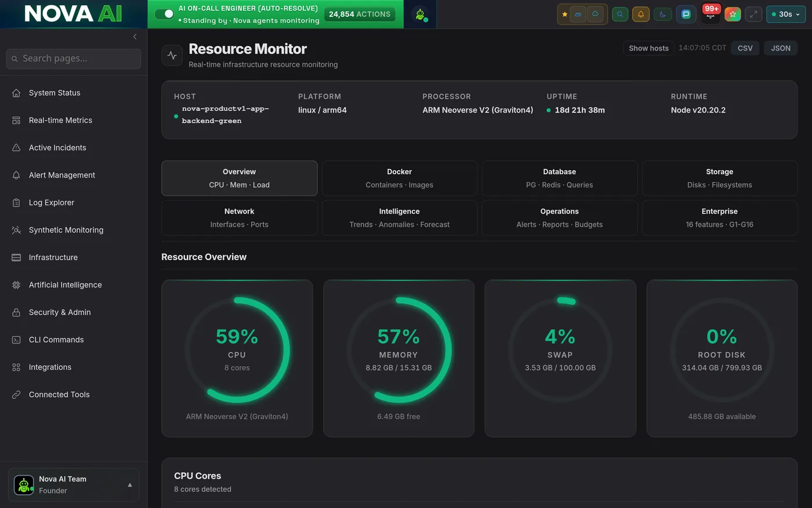Image resolution: width=812 pixels, height=508 pixels.
Task: Open Log Explorer from sidebar
Action: 74,203
